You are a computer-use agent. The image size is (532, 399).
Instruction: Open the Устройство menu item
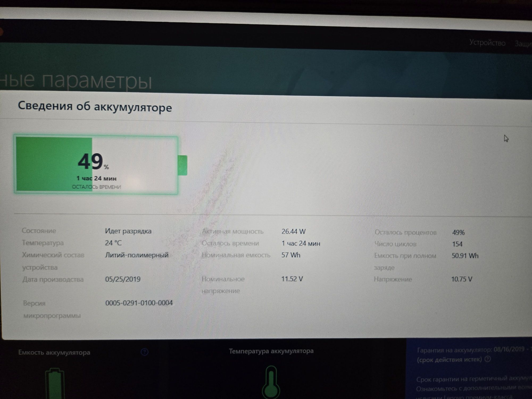click(x=487, y=43)
